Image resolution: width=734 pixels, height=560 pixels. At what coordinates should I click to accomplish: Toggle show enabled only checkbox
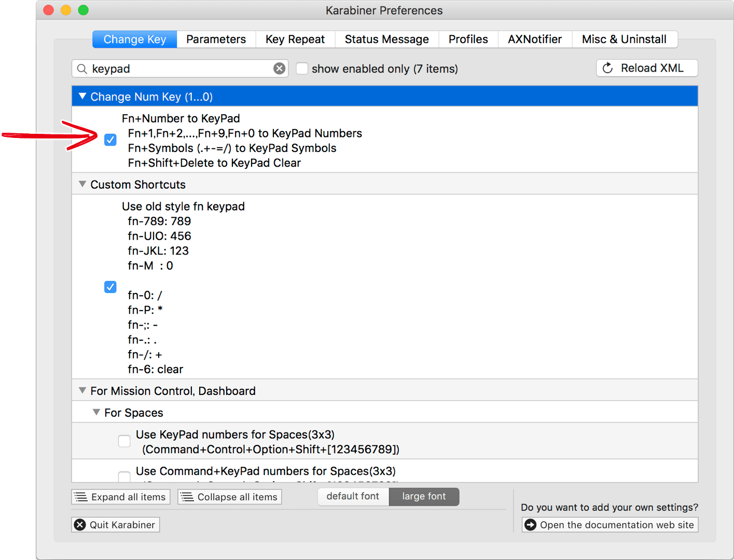[x=302, y=68]
